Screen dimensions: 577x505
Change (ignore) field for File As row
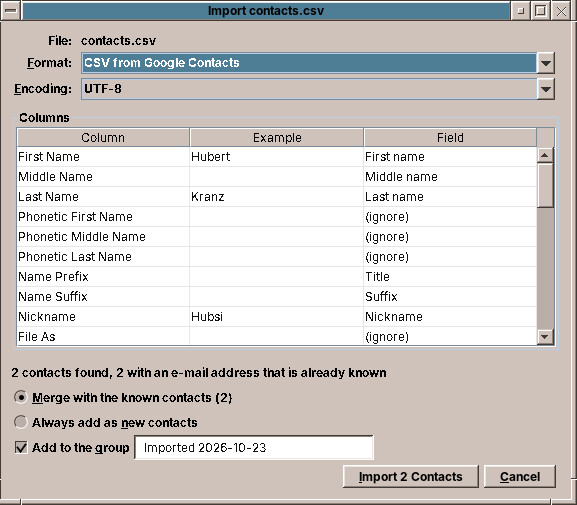coord(450,336)
